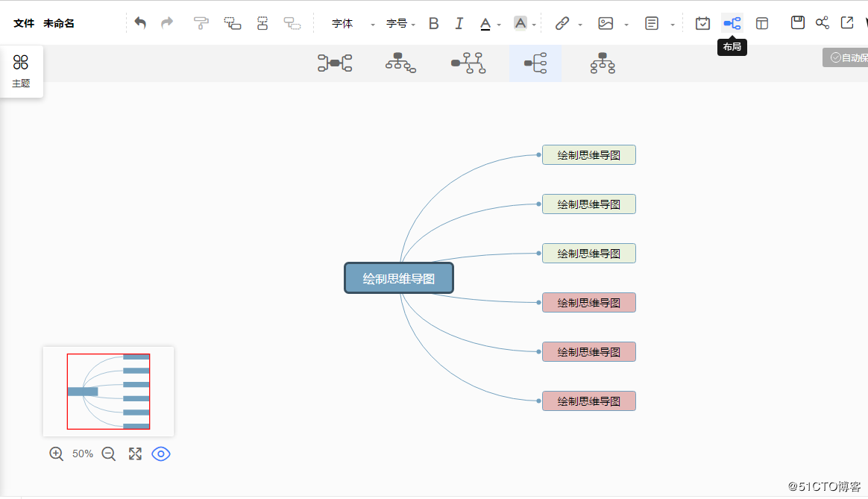Open the 主题 theme panel
868x499 pixels.
pos(21,72)
